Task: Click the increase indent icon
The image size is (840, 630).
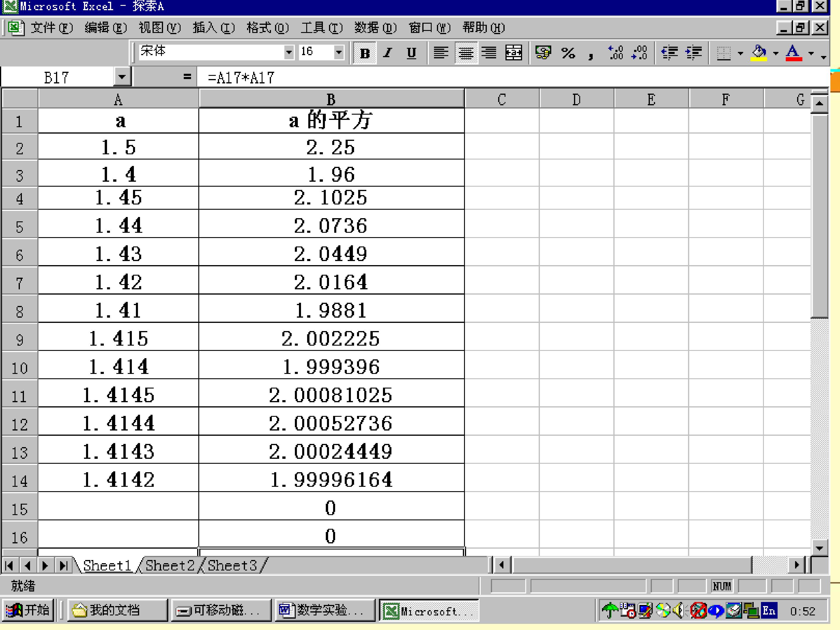Action: point(694,53)
